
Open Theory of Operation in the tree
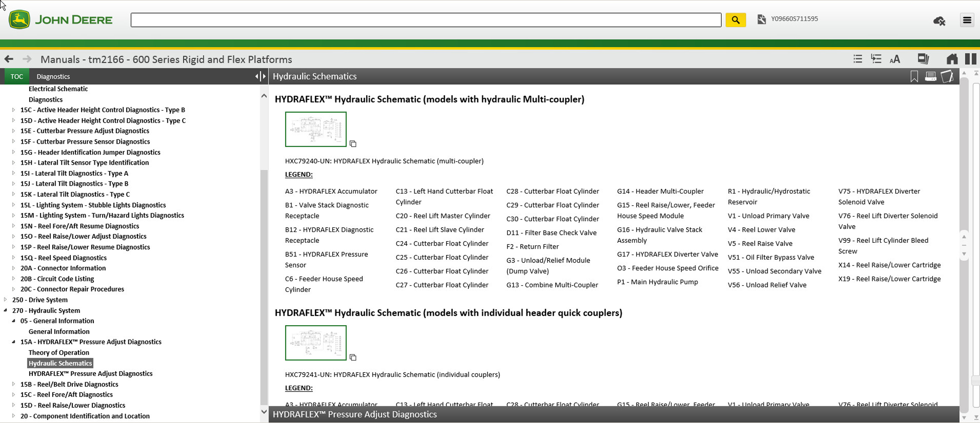pos(59,352)
